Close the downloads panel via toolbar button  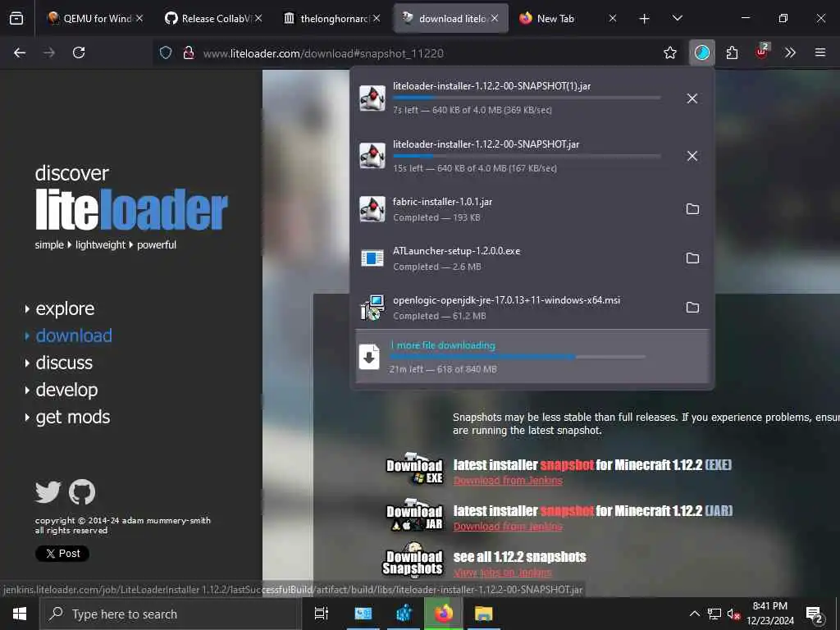[x=702, y=52]
